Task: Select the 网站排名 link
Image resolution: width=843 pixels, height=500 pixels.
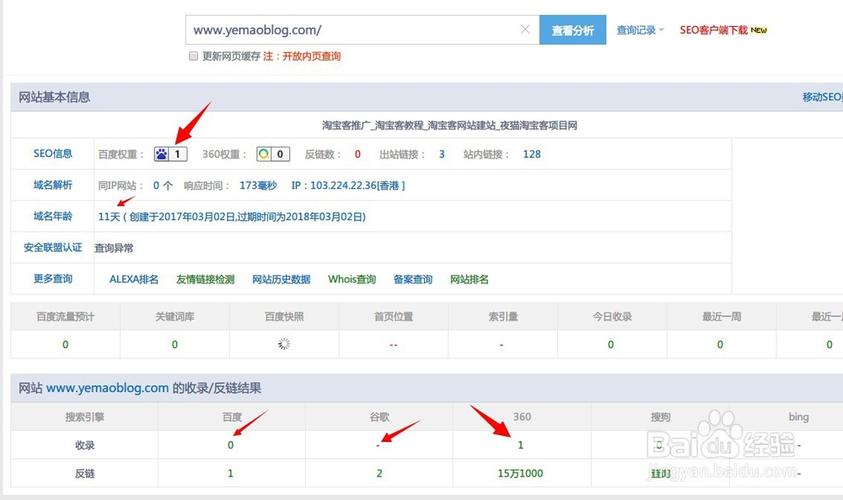Action: pyautogui.click(x=469, y=279)
